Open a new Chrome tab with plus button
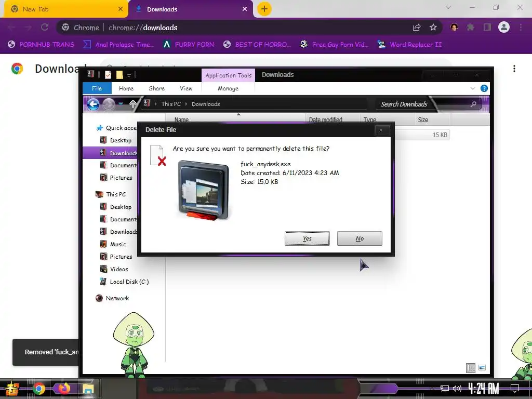Image resolution: width=532 pixels, height=399 pixels. (x=264, y=9)
